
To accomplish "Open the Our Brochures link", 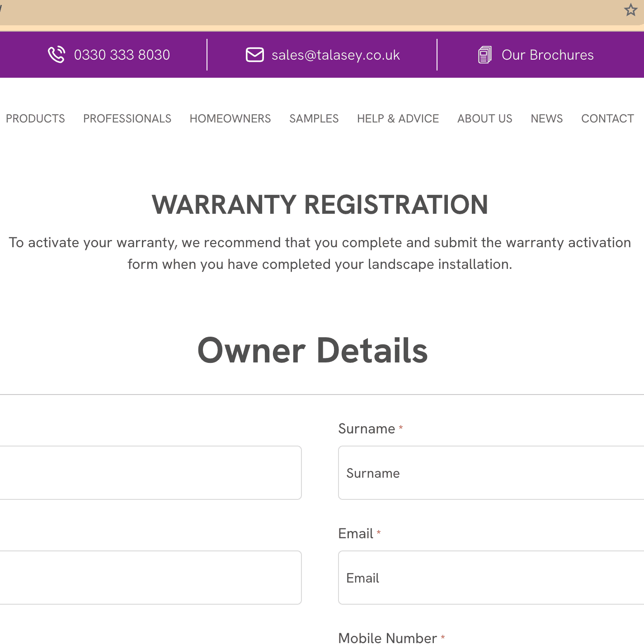I will point(547,55).
